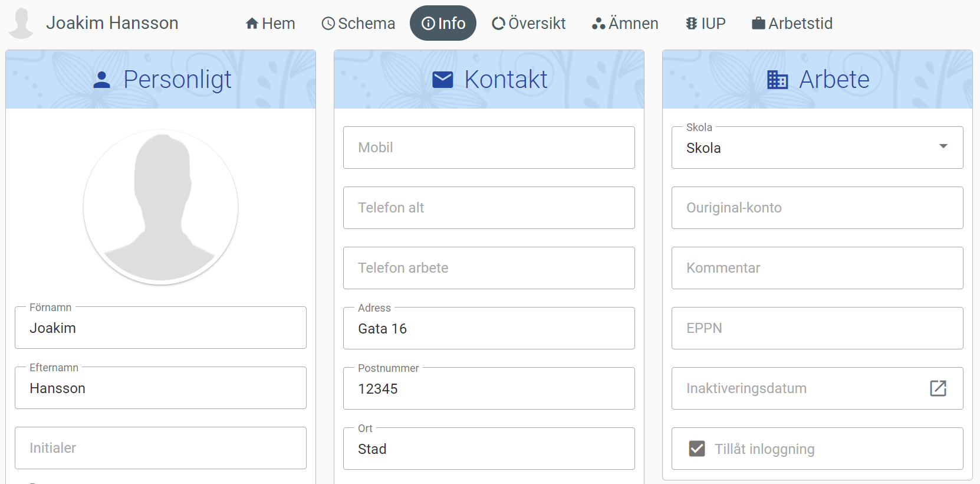
Task: Click the user avatar icon beside Joakim Hansson
Action: pyautogui.click(x=21, y=23)
